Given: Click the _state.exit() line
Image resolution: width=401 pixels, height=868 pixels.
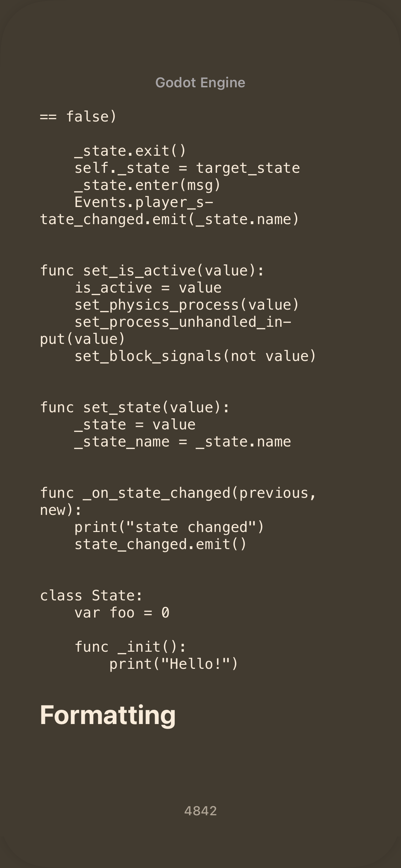Looking at the screenshot, I should click(x=130, y=151).
